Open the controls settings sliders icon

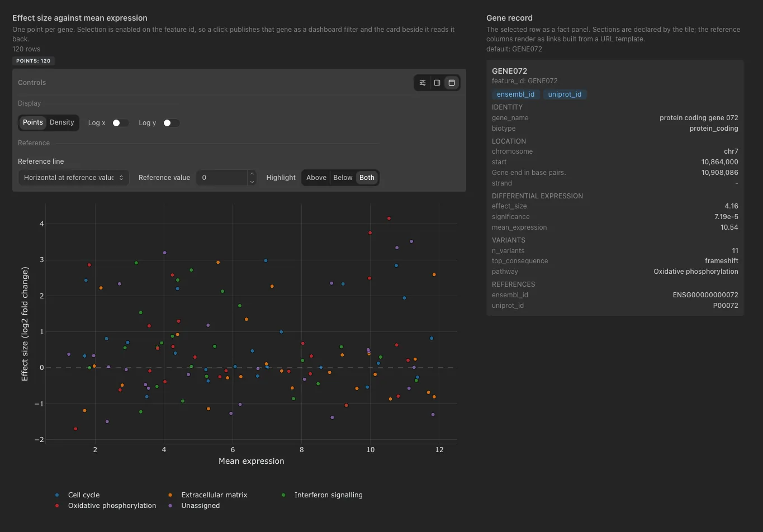click(x=423, y=83)
